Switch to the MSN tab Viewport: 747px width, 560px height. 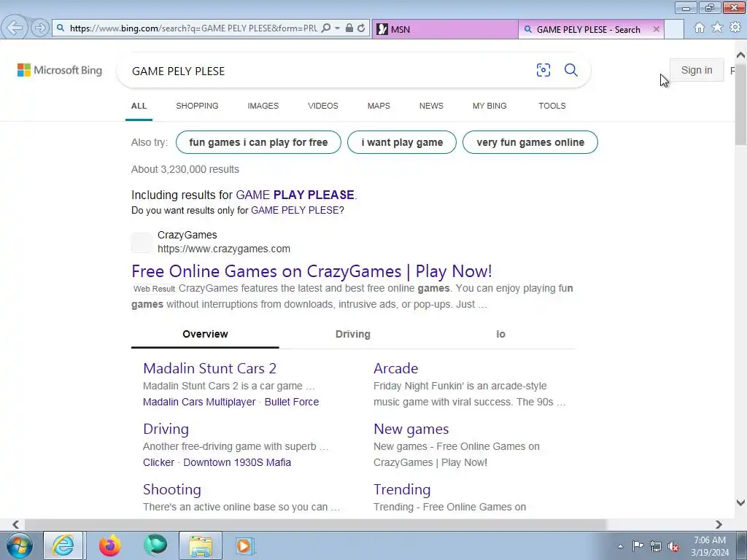[x=445, y=29]
